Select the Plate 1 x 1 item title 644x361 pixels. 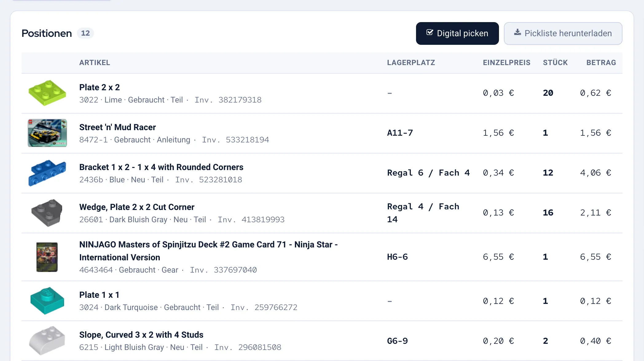[x=99, y=295]
